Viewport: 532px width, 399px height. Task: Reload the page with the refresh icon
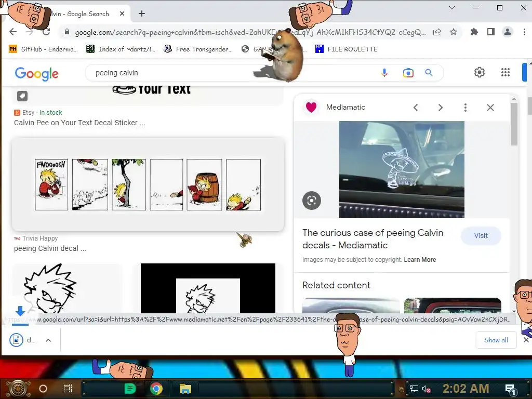pos(46,32)
